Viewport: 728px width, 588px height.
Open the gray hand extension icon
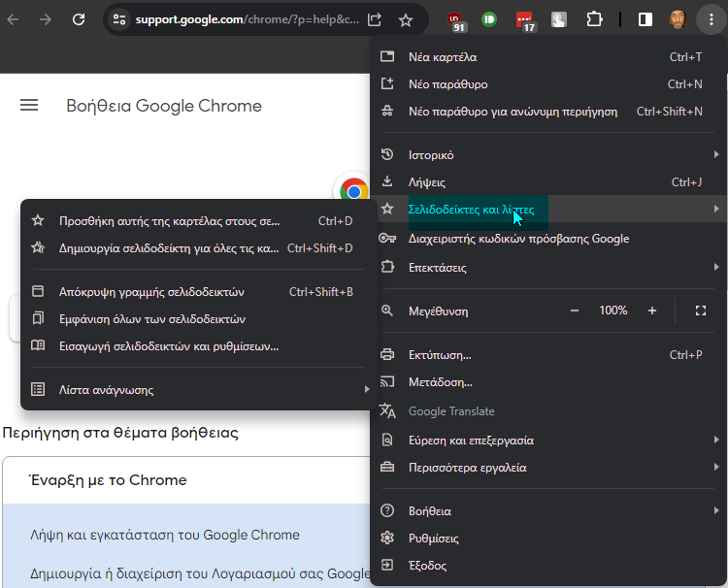click(559, 19)
